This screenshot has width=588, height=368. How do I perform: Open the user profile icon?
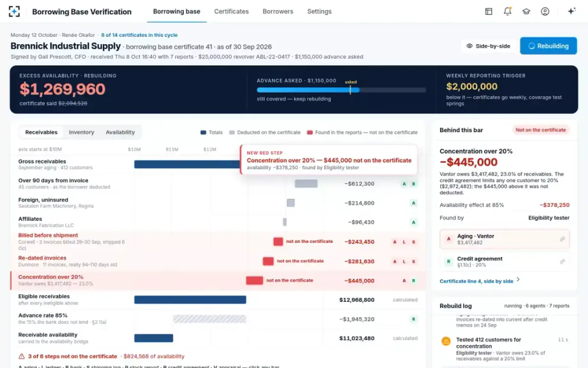(x=545, y=11)
